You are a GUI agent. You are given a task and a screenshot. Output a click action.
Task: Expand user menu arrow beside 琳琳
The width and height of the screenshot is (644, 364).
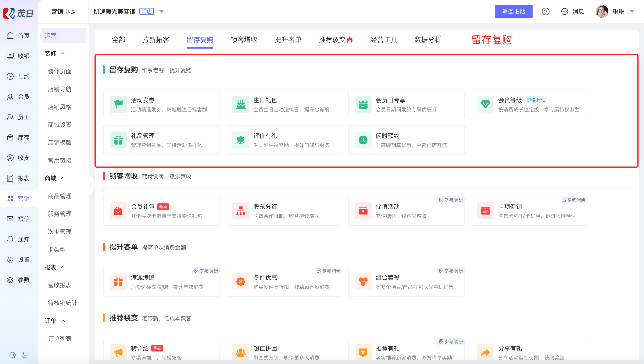[x=632, y=11]
